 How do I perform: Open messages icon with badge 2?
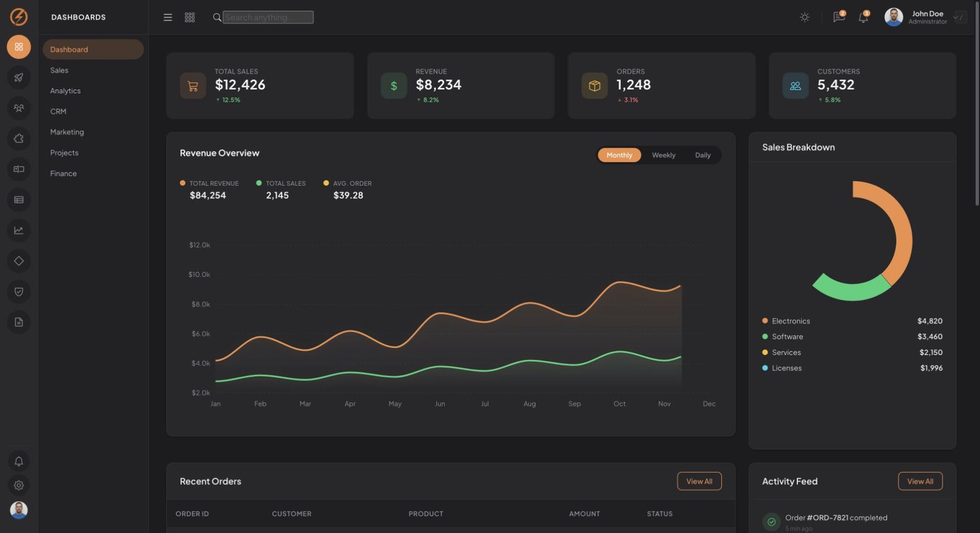click(x=839, y=17)
